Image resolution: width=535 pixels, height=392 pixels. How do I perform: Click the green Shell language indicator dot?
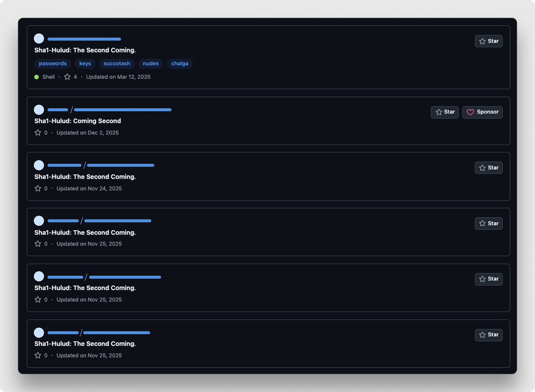click(x=36, y=77)
